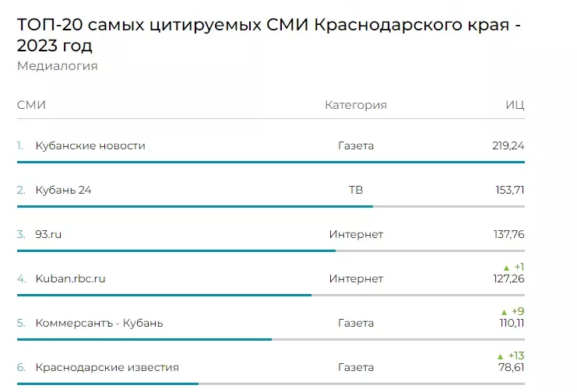Click the Категория column header

click(x=355, y=105)
